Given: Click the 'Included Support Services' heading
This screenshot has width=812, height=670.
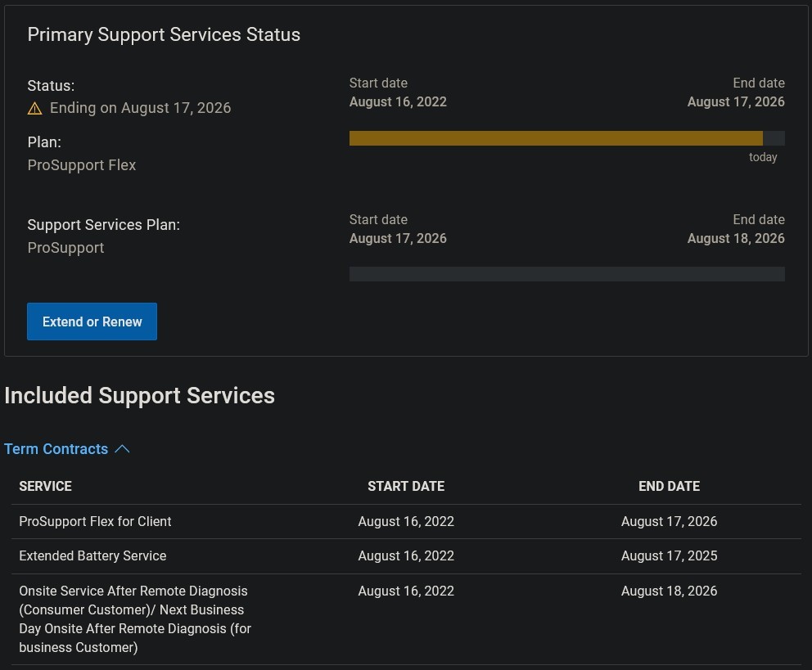Looking at the screenshot, I should pyautogui.click(x=139, y=396).
